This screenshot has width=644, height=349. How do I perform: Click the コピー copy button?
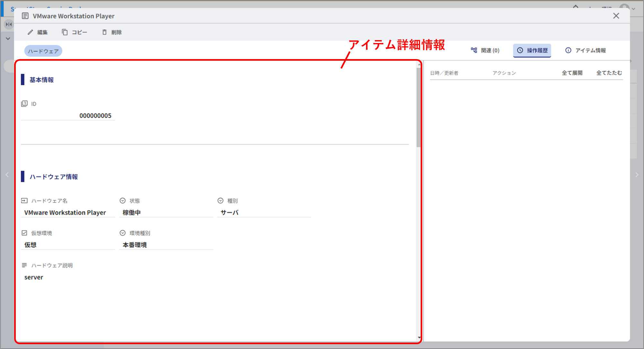pos(74,32)
